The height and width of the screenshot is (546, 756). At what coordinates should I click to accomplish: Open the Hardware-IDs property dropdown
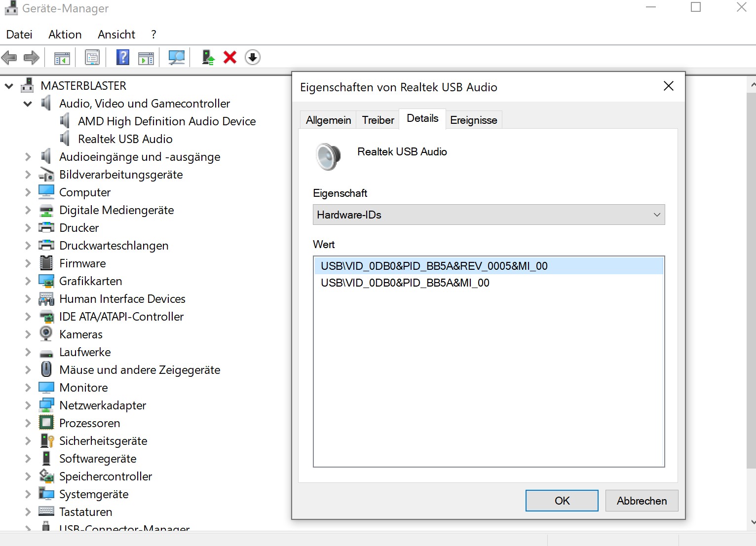point(489,215)
